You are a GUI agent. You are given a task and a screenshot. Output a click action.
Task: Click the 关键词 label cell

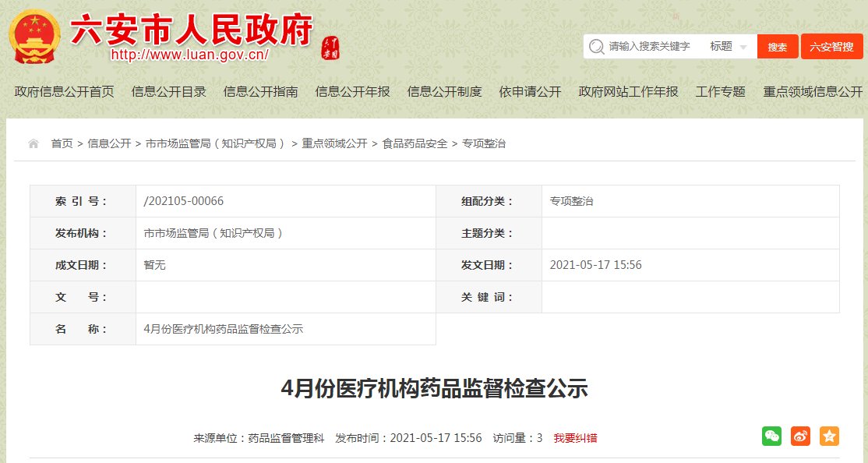pyautogui.click(x=489, y=298)
